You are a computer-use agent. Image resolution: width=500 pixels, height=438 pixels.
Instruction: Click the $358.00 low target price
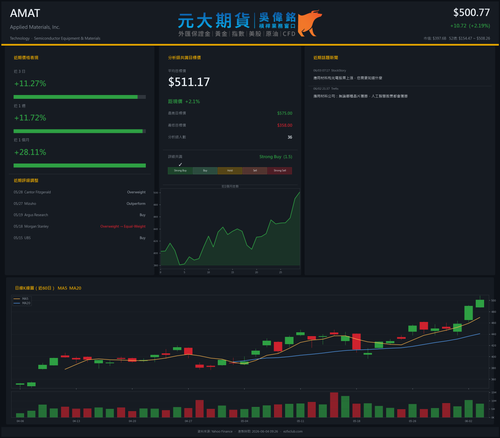click(x=285, y=125)
